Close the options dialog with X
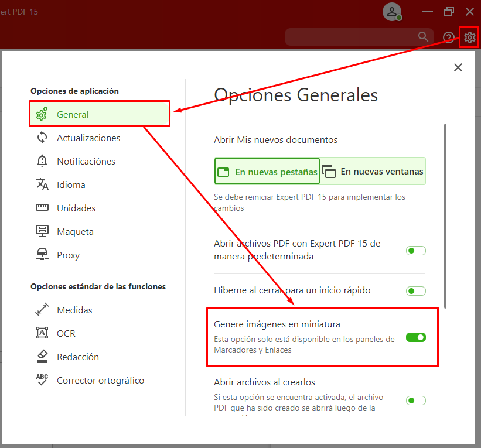 click(458, 67)
